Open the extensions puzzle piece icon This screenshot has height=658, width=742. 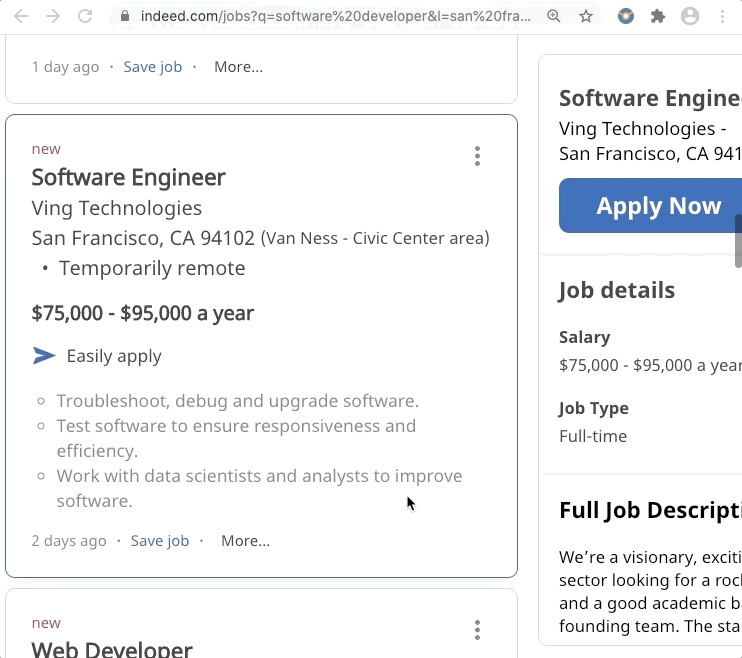pos(658,16)
